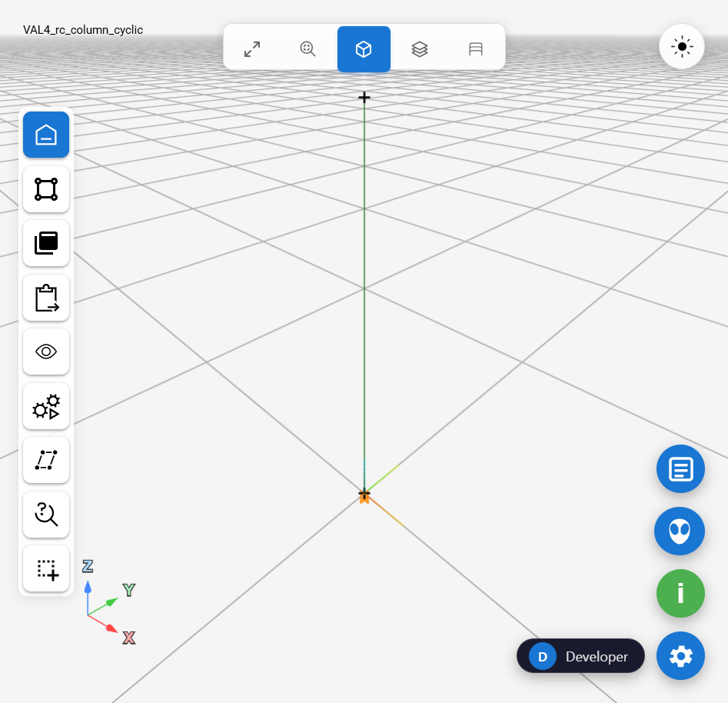Toggle the eye visibility icon

[x=46, y=351]
